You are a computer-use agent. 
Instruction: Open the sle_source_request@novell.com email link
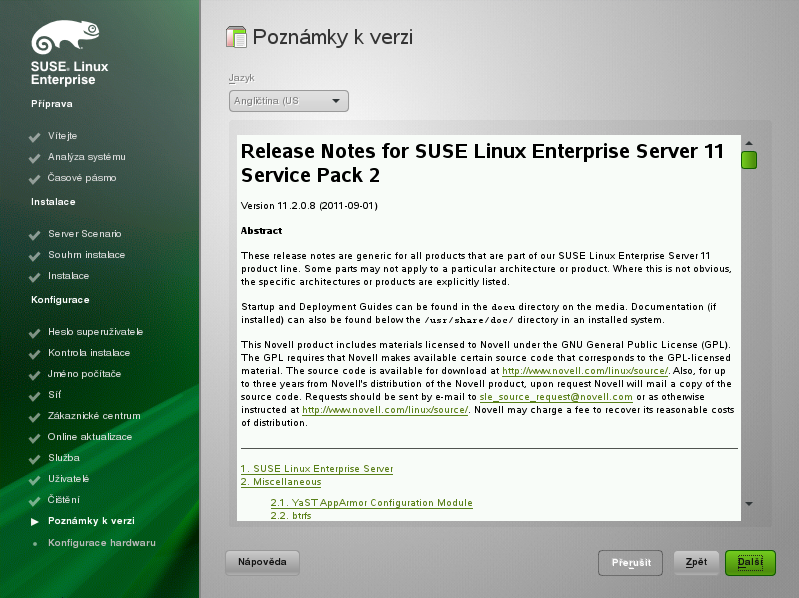[556, 397]
